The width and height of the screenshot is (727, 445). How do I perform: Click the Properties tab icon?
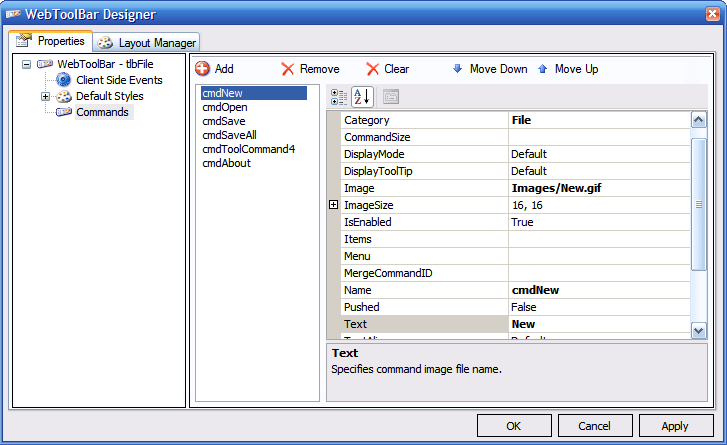point(24,40)
